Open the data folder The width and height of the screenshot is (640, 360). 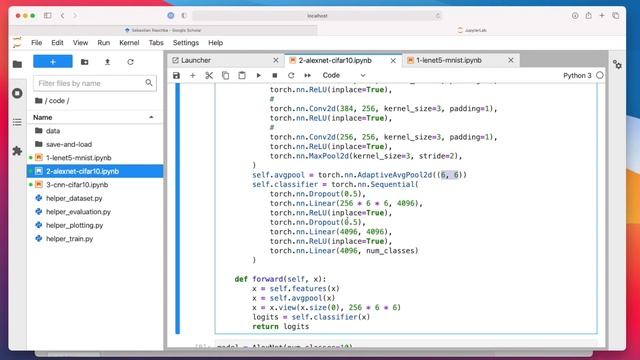point(95,131)
